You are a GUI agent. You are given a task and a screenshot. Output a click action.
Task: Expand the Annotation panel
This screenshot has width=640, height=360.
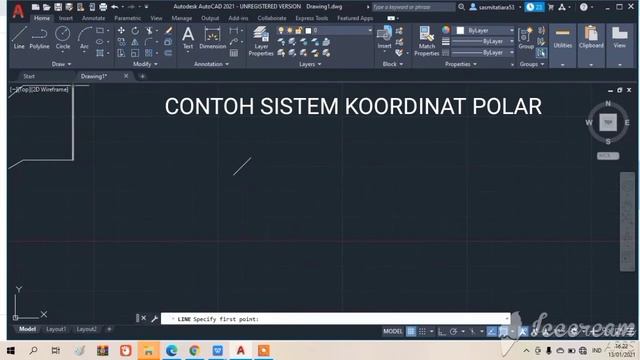click(x=211, y=64)
